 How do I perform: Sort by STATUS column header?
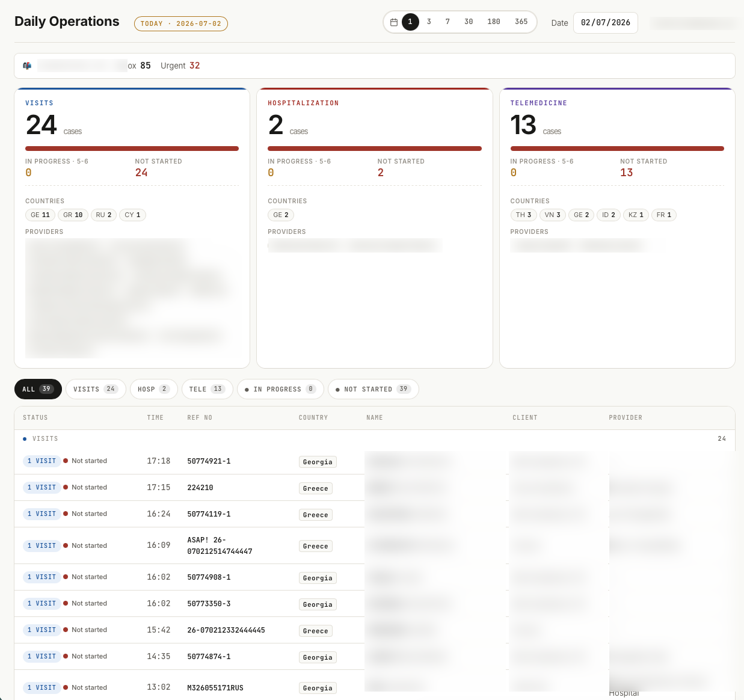pos(35,417)
